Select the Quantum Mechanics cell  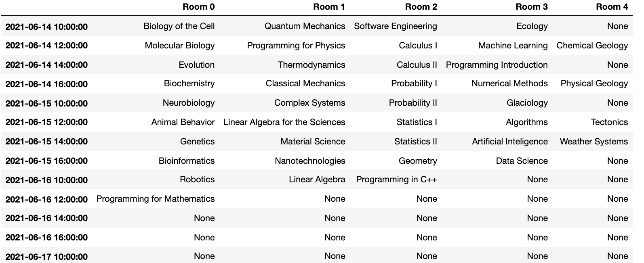305,26
